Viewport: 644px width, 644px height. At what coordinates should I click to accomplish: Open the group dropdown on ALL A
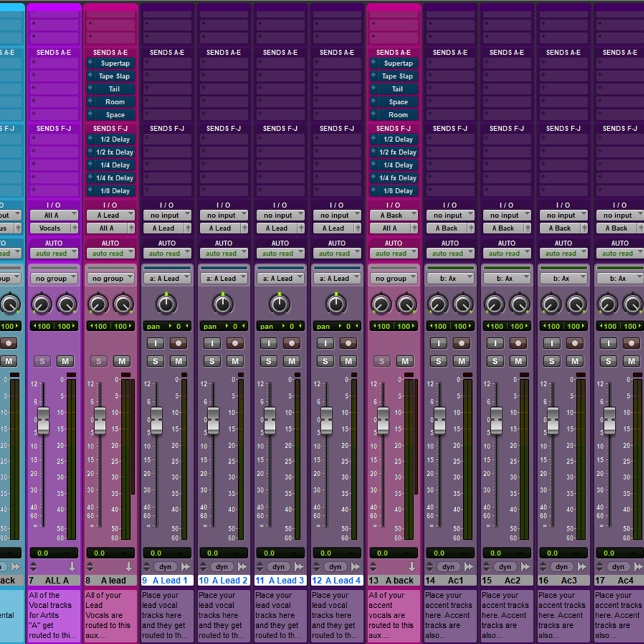pos(54,278)
